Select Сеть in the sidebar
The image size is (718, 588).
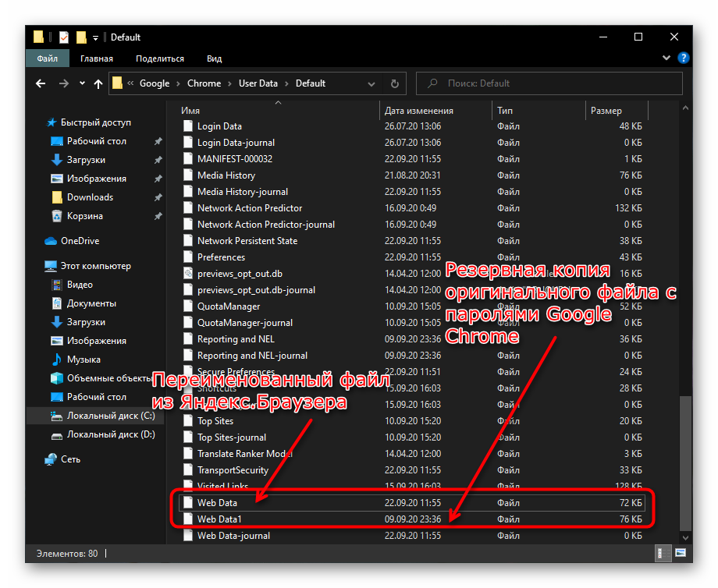pos(70,459)
